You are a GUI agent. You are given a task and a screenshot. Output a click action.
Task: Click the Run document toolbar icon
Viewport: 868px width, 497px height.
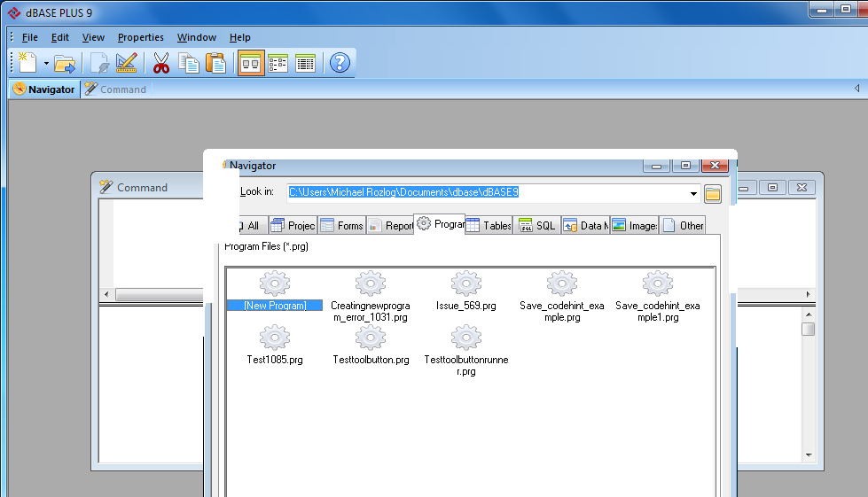(99, 64)
